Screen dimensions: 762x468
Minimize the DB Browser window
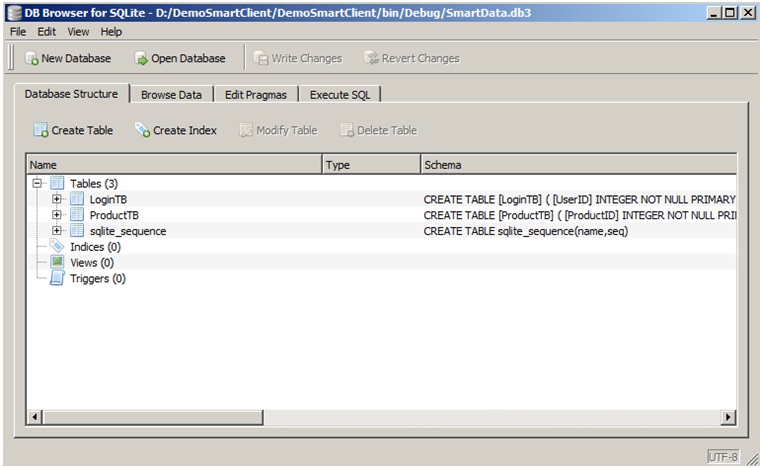pos(713,13)
